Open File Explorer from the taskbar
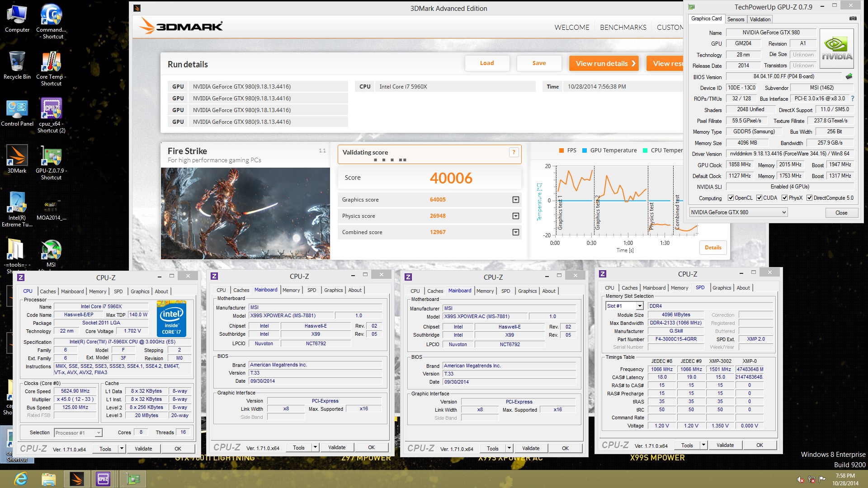This screenshot has height=488, width=868. pos(48,479)
